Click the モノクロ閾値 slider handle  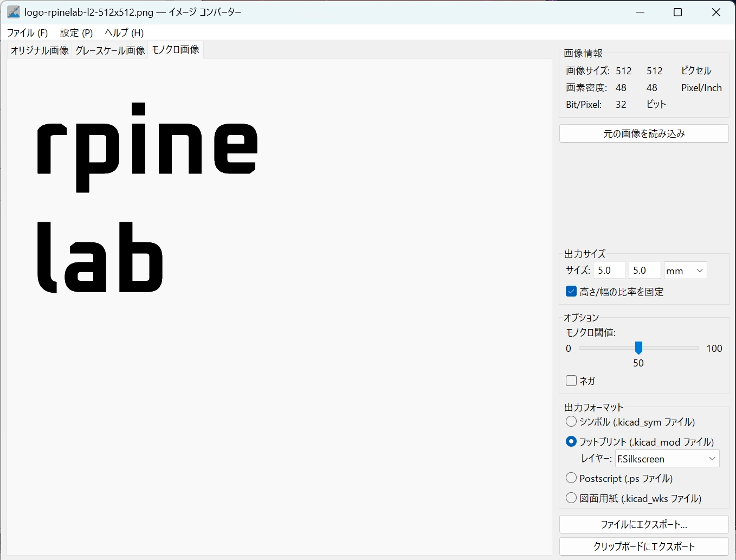coord(638,348)
